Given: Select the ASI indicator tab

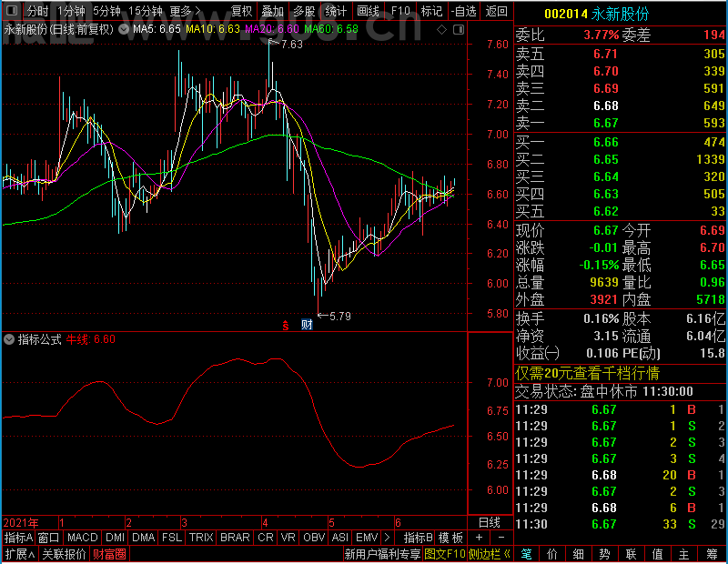Looking at the screenshot, I should [339, 538].
